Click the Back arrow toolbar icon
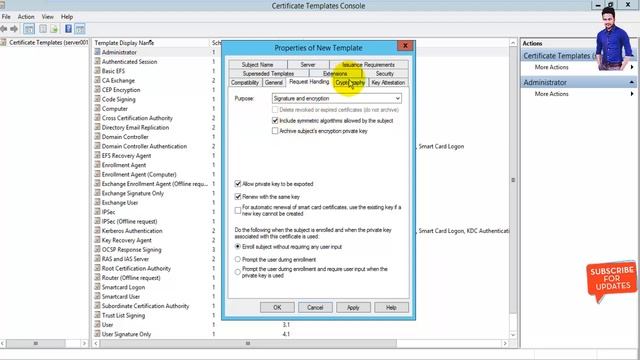Image resolution: width=640 pixels, height=360 pixels. tap(4, 29)
